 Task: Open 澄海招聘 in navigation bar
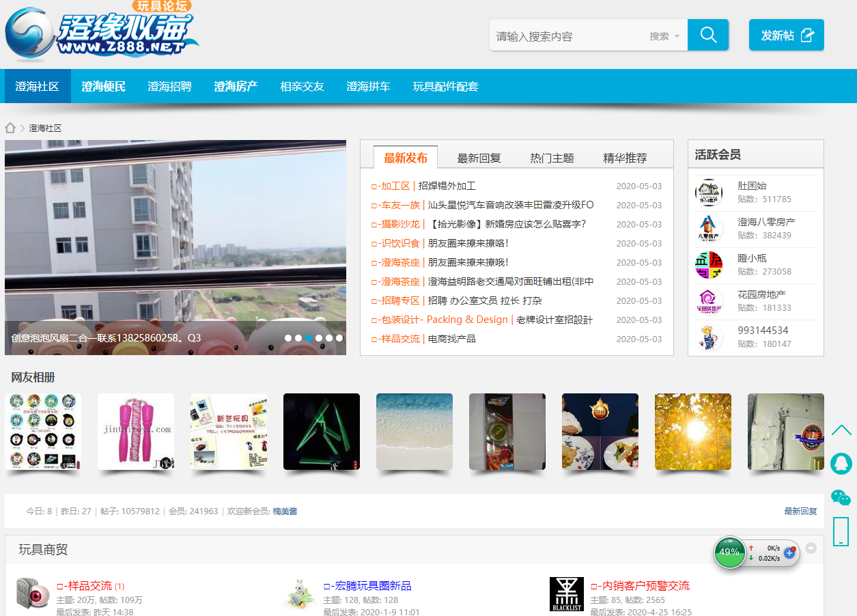pyautogui.click(x=169, y=87)
